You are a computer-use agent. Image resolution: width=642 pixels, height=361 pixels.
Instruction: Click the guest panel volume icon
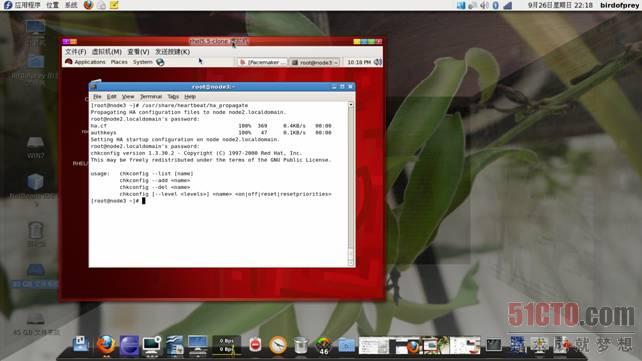(378, 62)
